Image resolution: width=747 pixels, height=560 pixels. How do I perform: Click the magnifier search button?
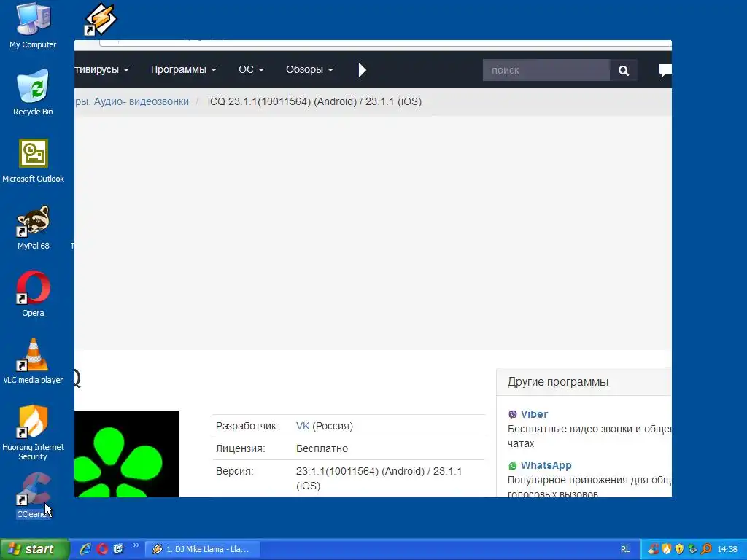click(x=624, y=71)
